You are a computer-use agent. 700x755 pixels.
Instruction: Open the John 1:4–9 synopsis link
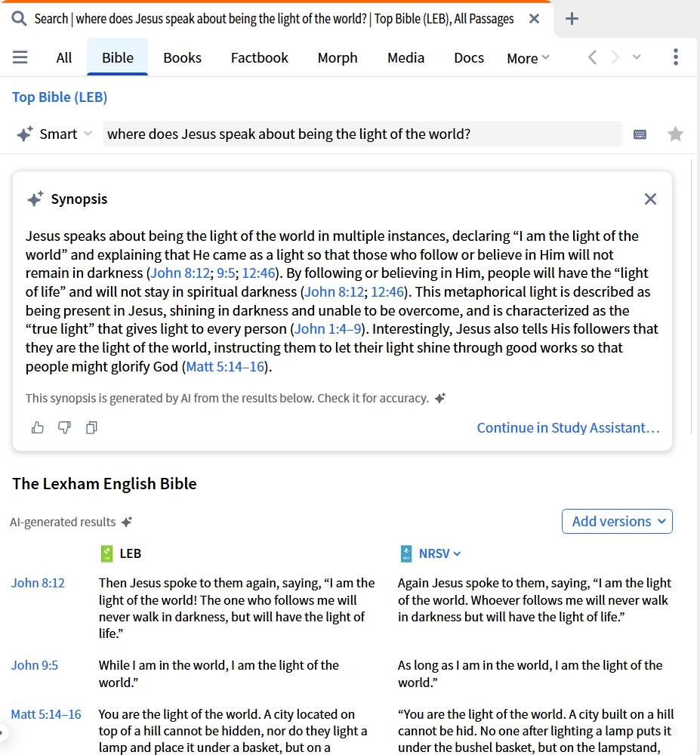[328, 329]
